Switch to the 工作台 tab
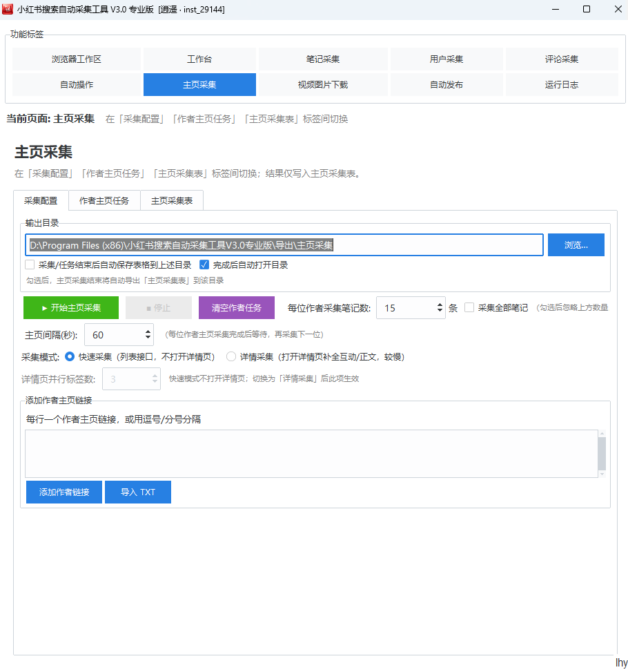Image resolution: width=628 pixels, height=672 pixels. tap(199, 59)
